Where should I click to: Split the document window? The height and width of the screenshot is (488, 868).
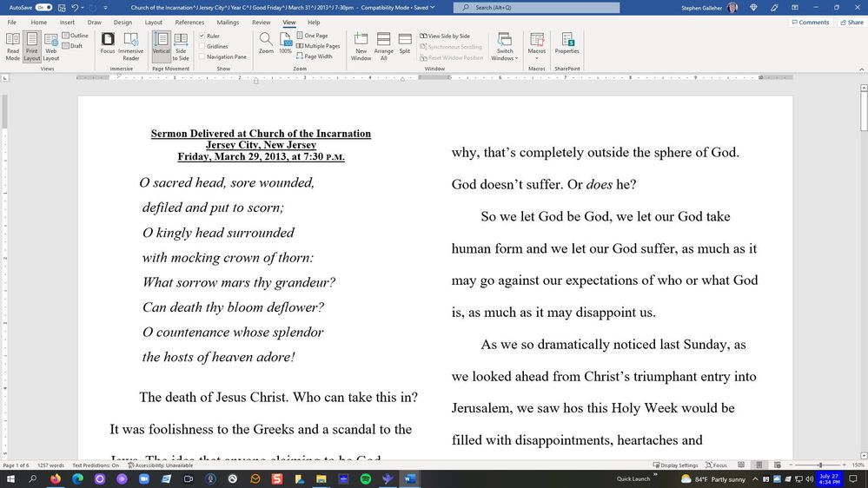pyautogui.click(x=405, y=43)
